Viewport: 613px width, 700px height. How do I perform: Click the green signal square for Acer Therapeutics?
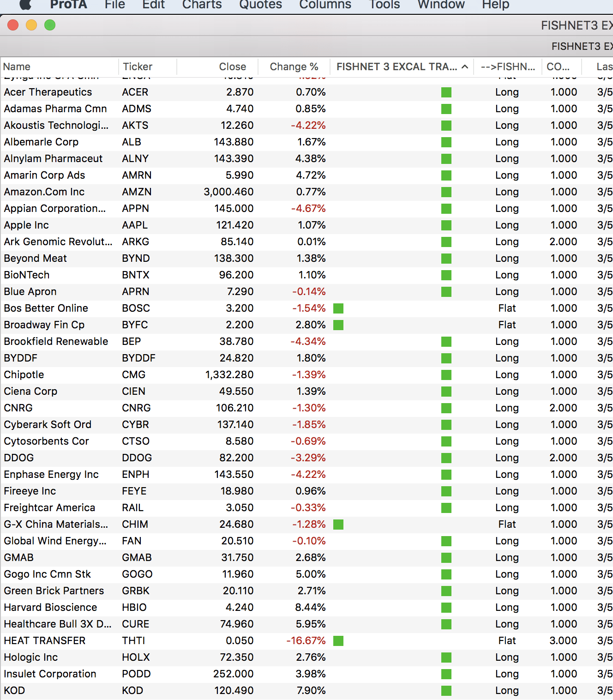(x=446, y=92)
